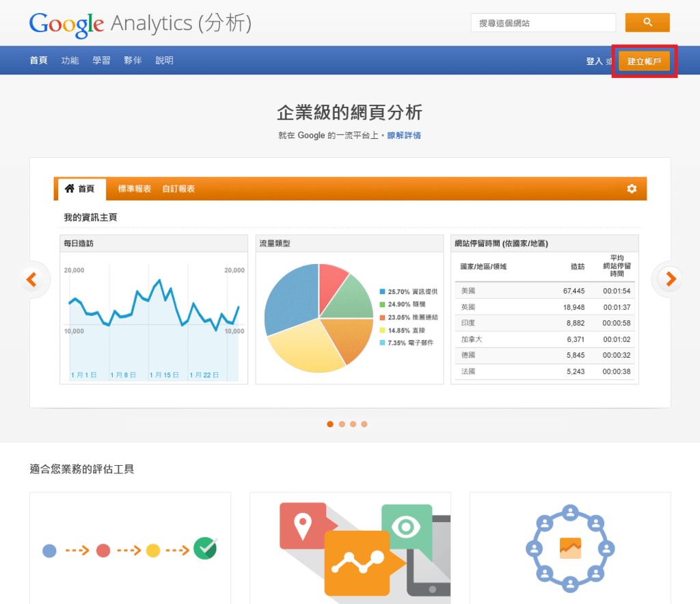
Task: Click the 我的資訊主頁 dashboard title
Action: point(91,217)
